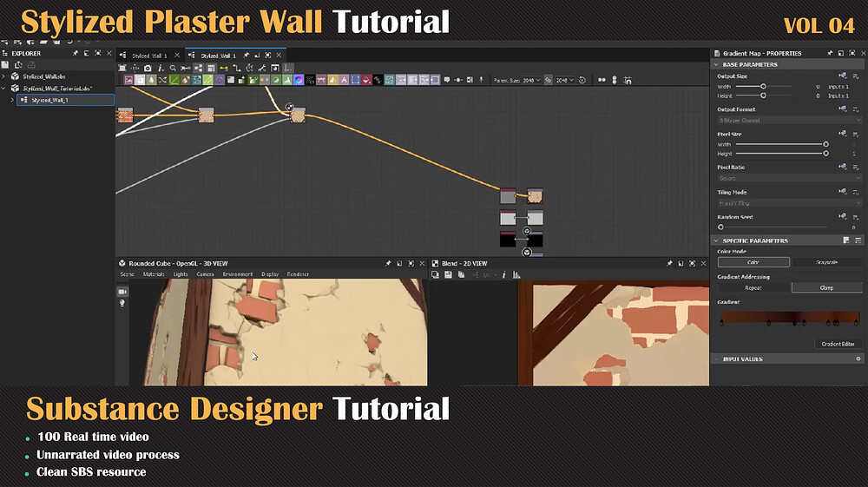Select the black node at bottom of graph
The width and height of the screenshot is (868, 487).
tap(508, 240)
